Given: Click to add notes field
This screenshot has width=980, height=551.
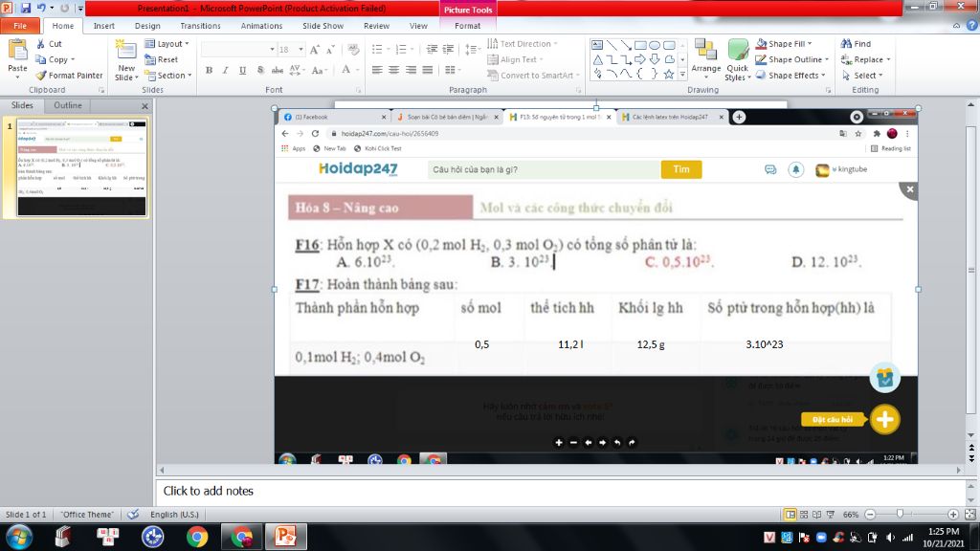Looking at the screenshot, I should pyautogui.click(x=561, y=491).
